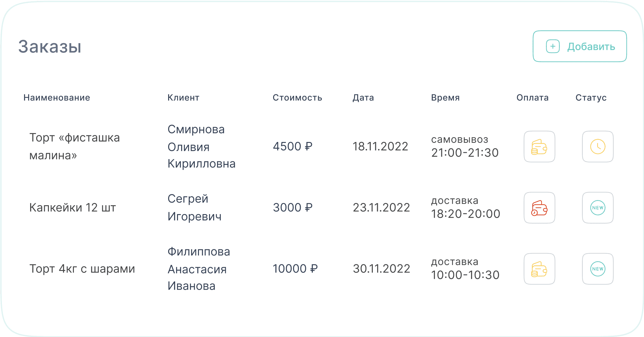This screenshot has height=337, width=644.
Task: Select the NEW status badge for Капкейки 12 шт
Action: (598, 207)
